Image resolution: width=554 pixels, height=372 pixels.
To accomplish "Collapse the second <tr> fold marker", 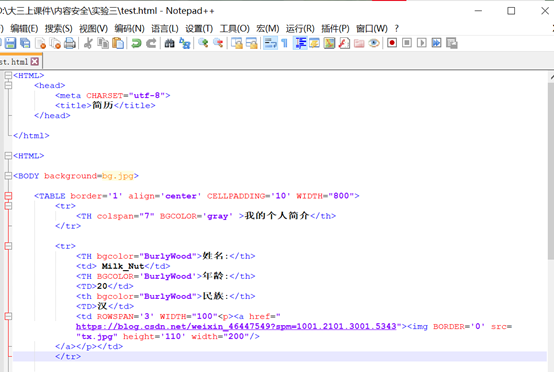I will point(8,246).
